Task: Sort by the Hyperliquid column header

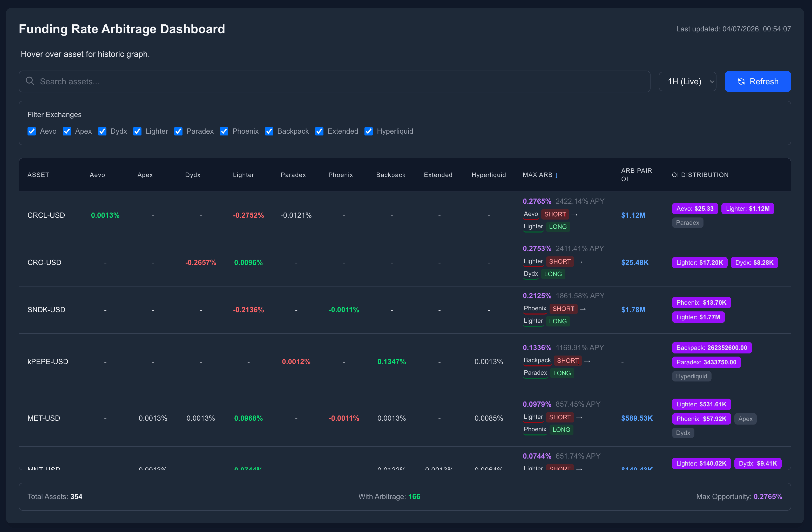Action: point(489,175)
